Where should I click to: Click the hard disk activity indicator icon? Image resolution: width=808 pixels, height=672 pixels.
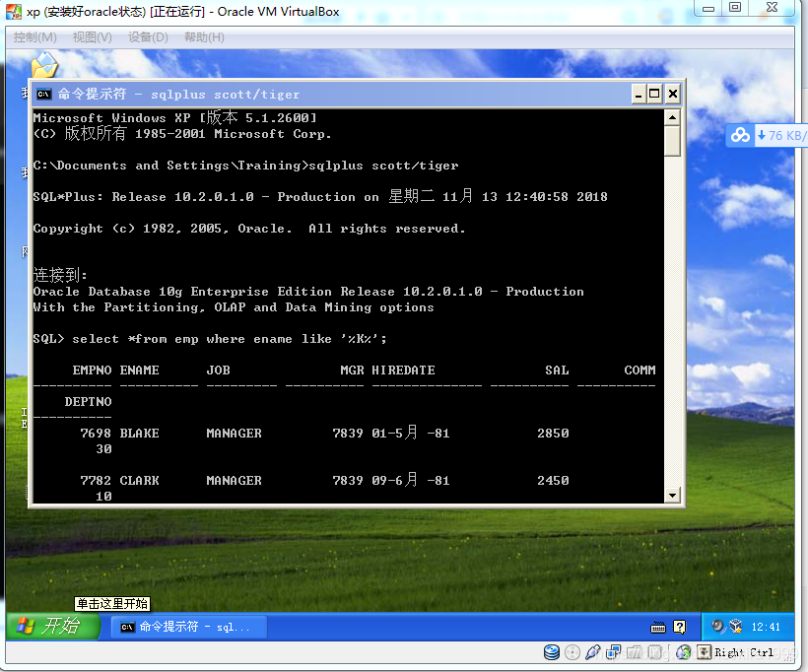coord(552,652)
